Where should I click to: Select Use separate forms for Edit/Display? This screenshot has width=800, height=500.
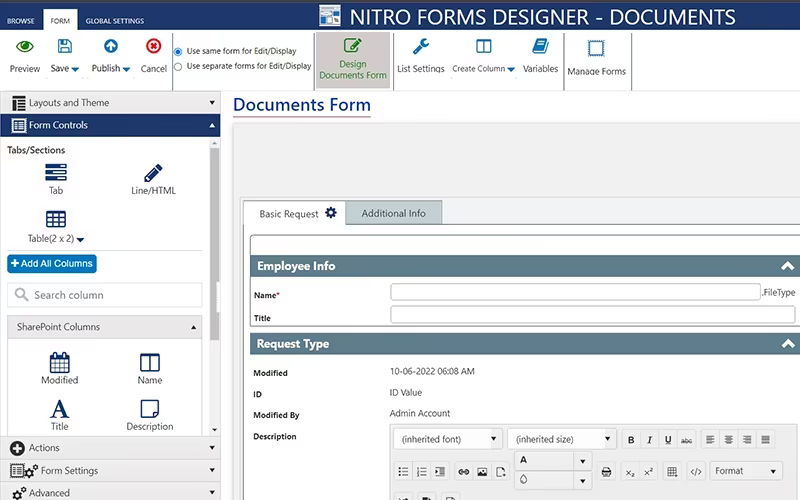coord(178,66)
